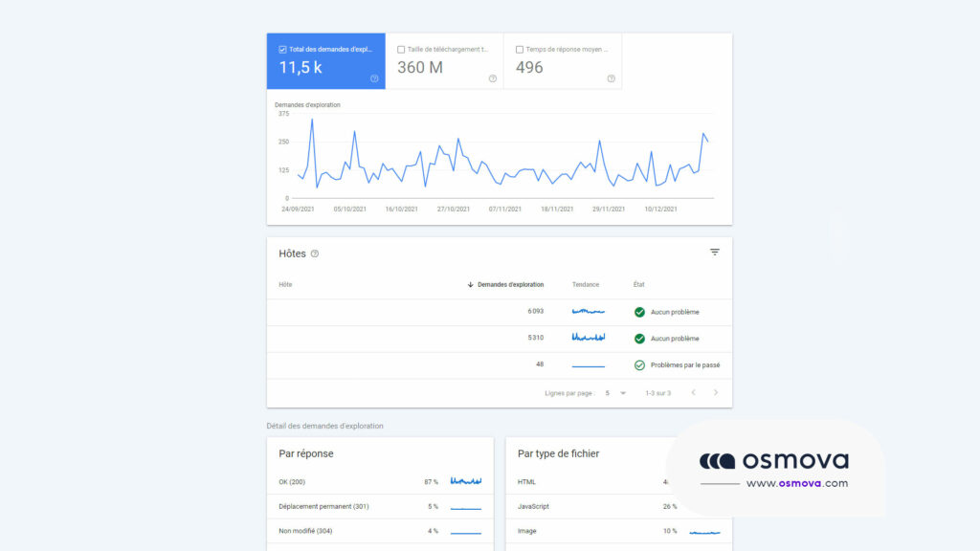
Task: Click green Aucun problème status icon, first host row
Action: (641, 311)
